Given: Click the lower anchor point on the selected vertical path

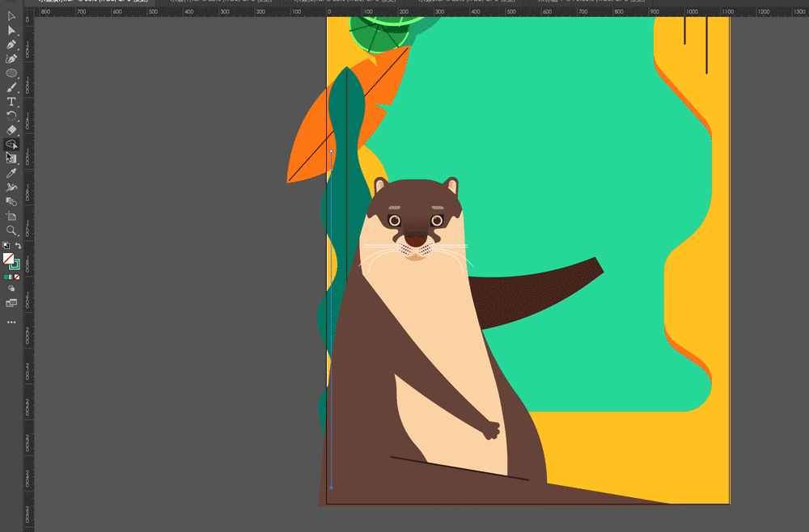Looking at the screenshot, I should [331, 488].
